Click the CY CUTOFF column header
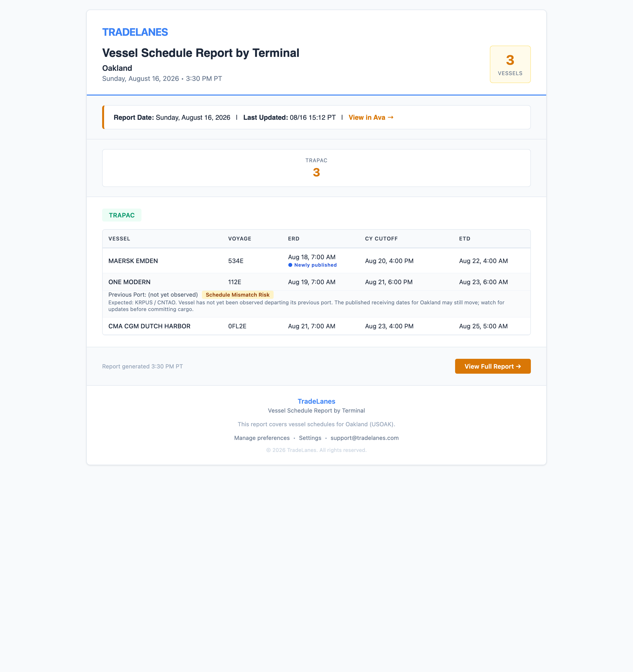Image resolution: width=633 pixels, height=672 pixels. [x=381, y=239]
